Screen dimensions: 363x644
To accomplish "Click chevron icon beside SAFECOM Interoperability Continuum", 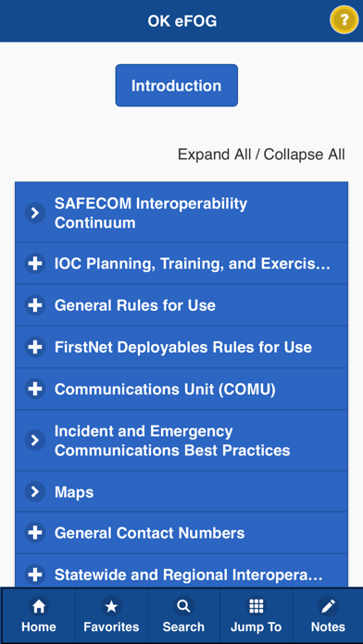I will (x=35, y=213).
